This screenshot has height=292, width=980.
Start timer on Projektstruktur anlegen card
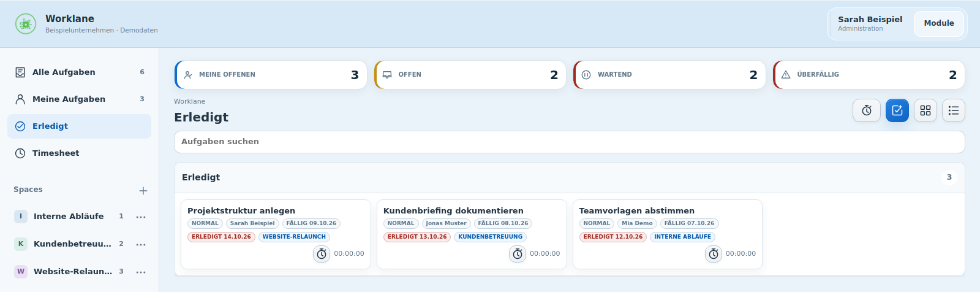[322, 253]
